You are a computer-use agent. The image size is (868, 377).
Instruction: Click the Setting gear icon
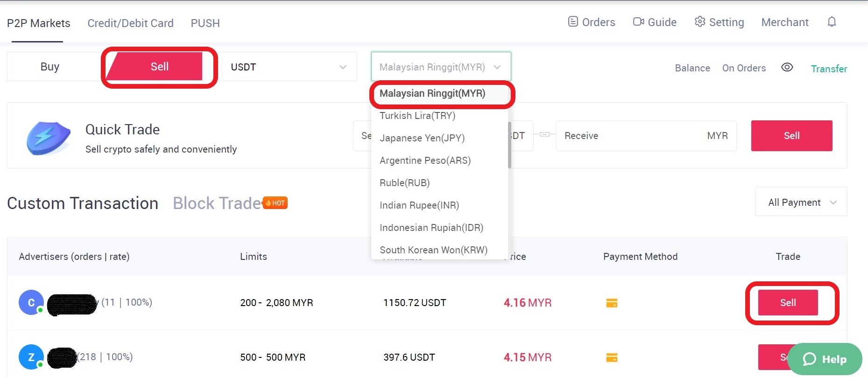(699, 22)
